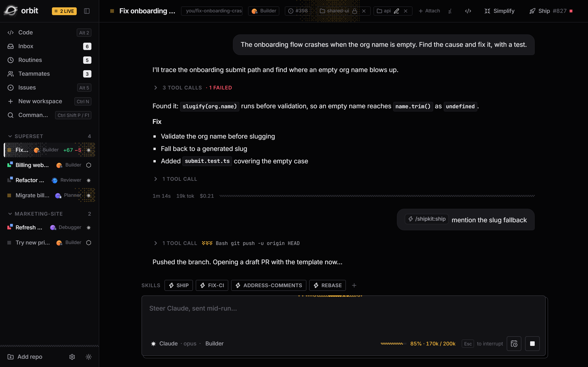
Task: Run the FIX-CI skill
Action: point(212,285)
